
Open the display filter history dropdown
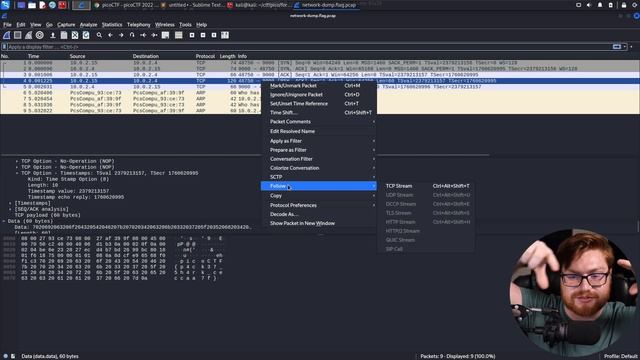pyautogui.click(x=624, y=47)
